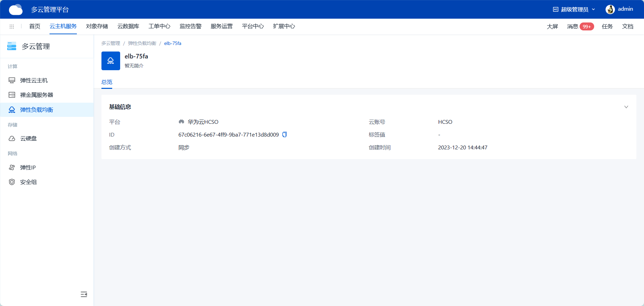Click the admin avatar picture
The height and width of the screenshot is (306, 644).
tap(610, 9)
